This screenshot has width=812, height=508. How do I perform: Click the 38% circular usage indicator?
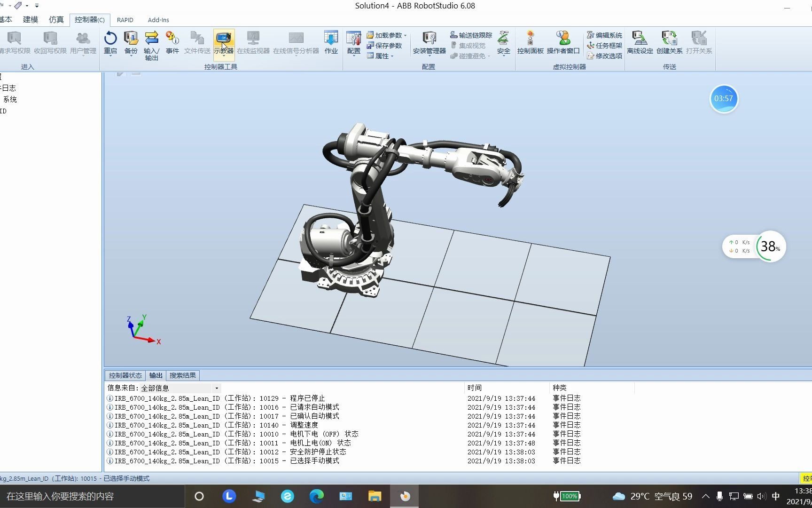(x=770, y=246)
